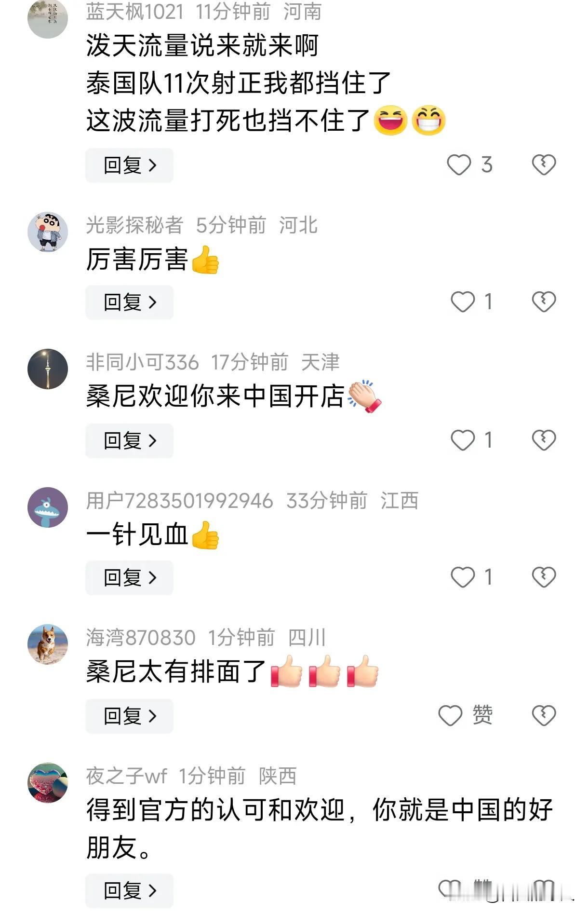
Task: Reply to 夜之子wf's comment
Action: point(129,890)
